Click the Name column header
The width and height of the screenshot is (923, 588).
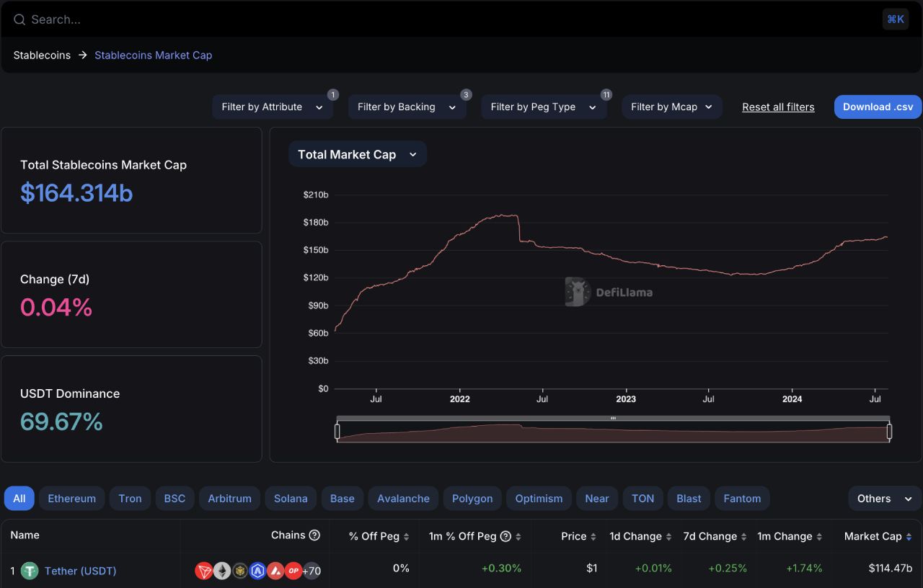[x=25, y=535]
